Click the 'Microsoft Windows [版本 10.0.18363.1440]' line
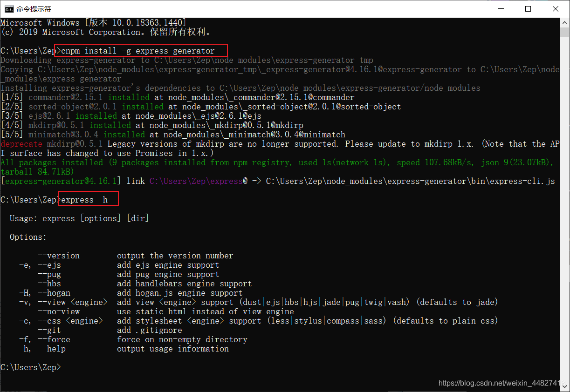Image resolution: width=570 pixels, height=392 pixels. pyautogui.click(x=94, y=23)
